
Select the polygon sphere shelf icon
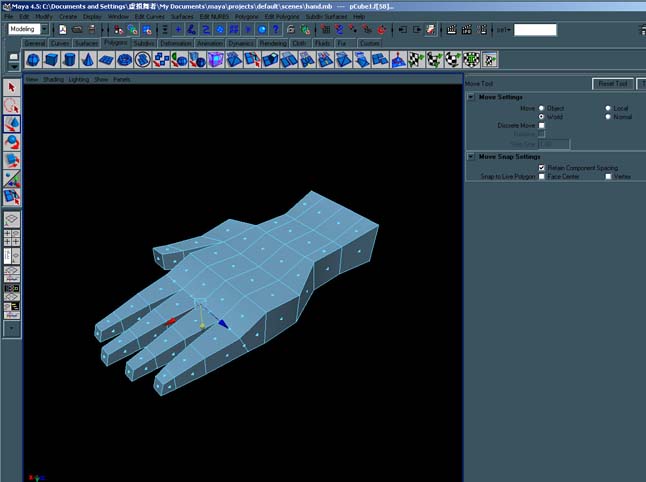point(33,60)
